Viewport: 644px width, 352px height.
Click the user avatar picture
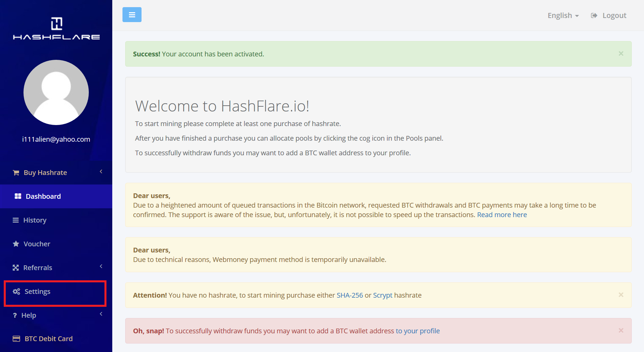(x=56, y=92)
